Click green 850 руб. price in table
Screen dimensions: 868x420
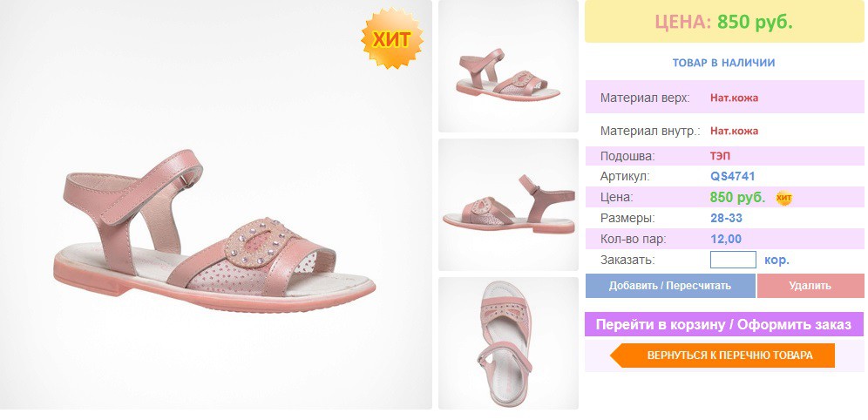tap(737, 197)
